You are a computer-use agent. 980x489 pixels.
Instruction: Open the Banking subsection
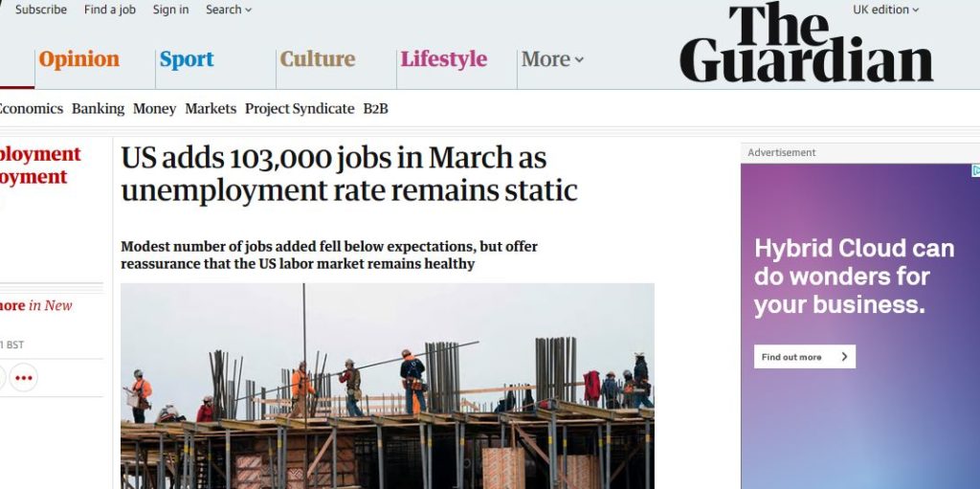(98, 109)
